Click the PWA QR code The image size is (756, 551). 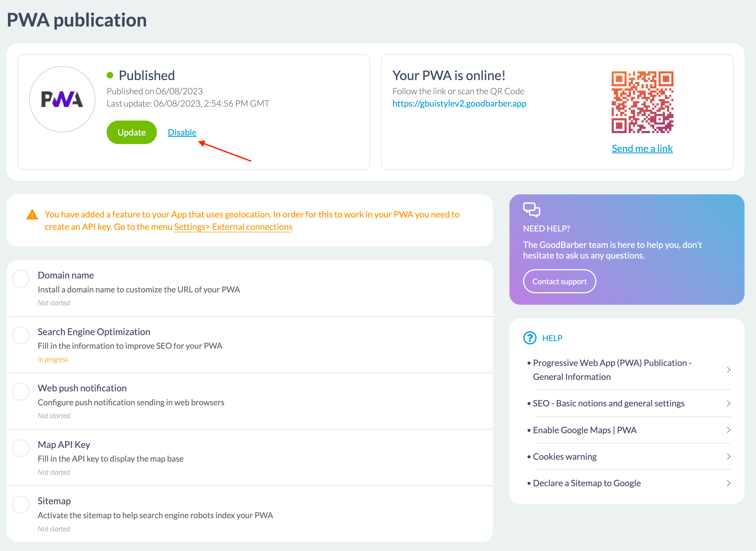642,102
